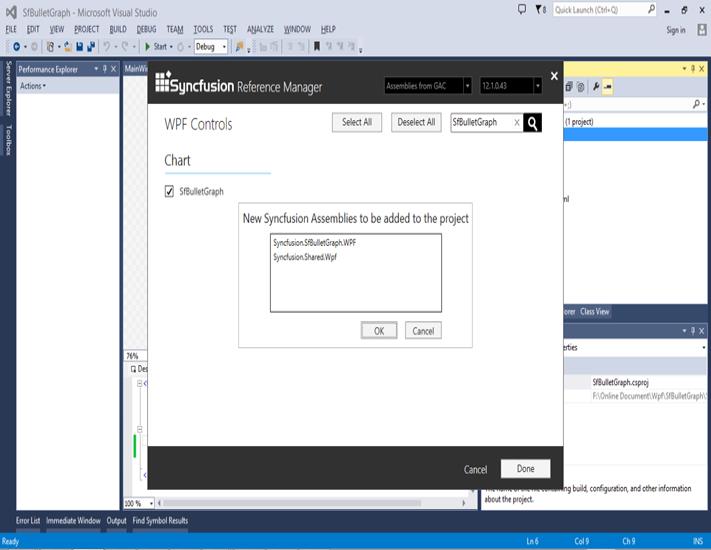The width and height of the screenshot is (711, 550).
Task: Click the Navigate Backward toolbar icon
Action: (x=16, y=46)
